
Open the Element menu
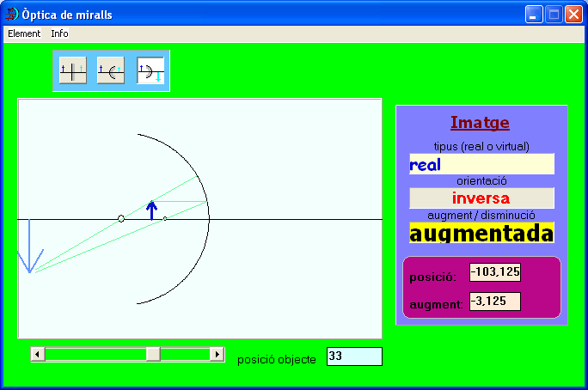pyautogui.click(x=24, y=34)
